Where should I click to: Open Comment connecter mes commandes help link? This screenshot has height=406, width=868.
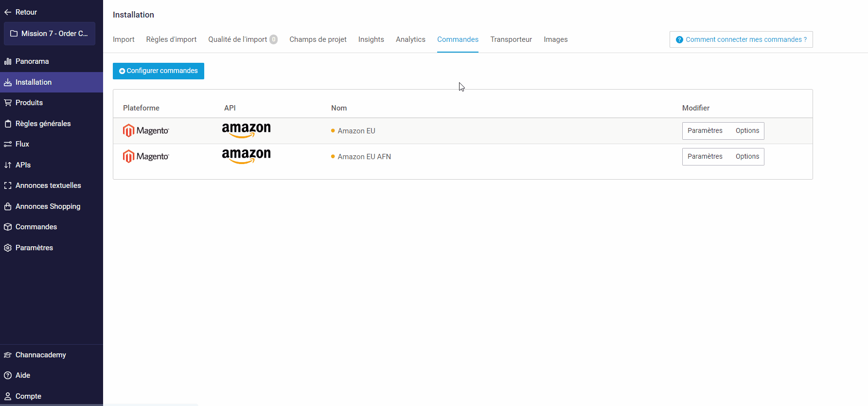(x=741, y=39)
